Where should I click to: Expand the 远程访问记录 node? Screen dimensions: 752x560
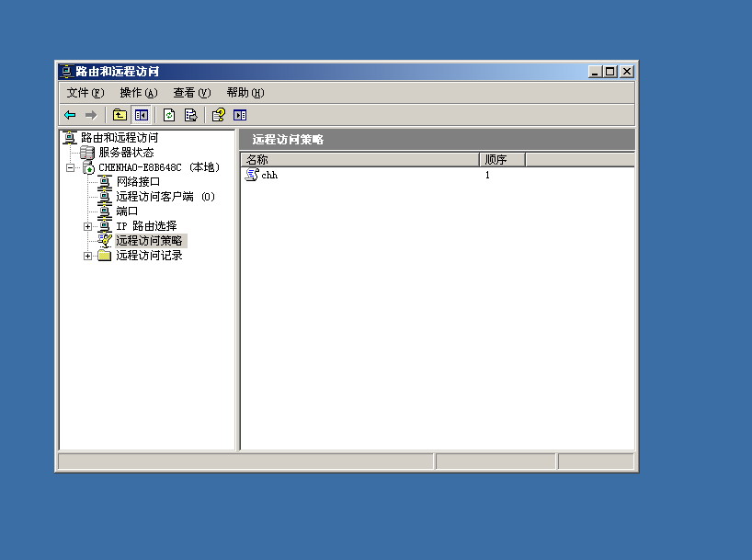coord(87,256)
